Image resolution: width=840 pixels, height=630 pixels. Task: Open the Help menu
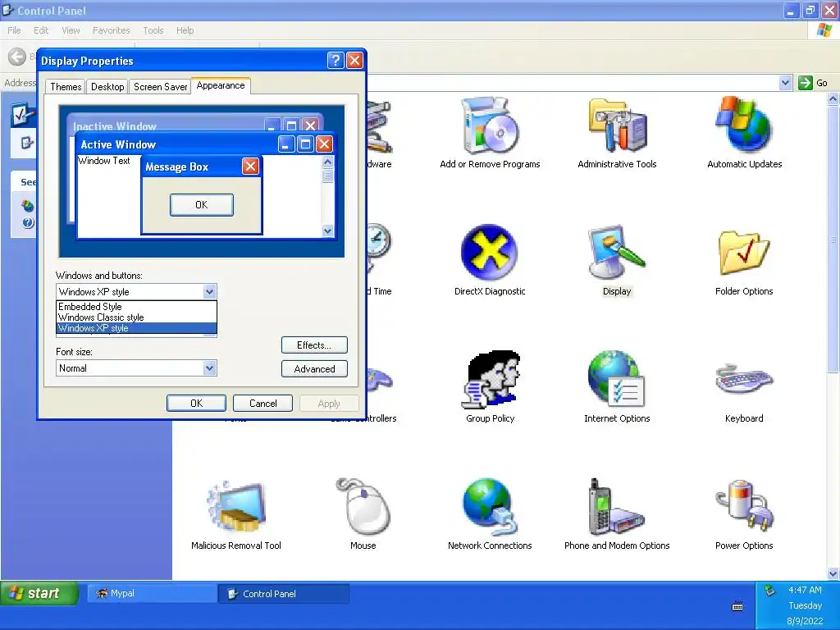[x=185, y=30]
